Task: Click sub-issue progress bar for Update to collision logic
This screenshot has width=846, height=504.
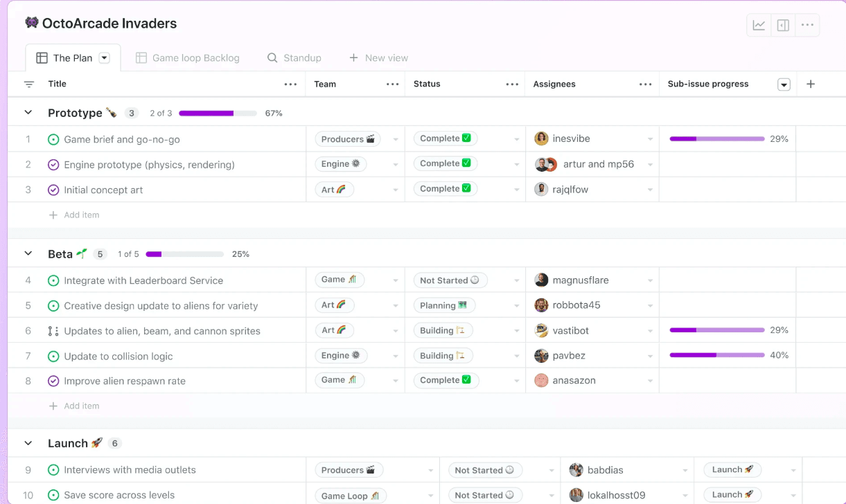Action: pos(716,355)
